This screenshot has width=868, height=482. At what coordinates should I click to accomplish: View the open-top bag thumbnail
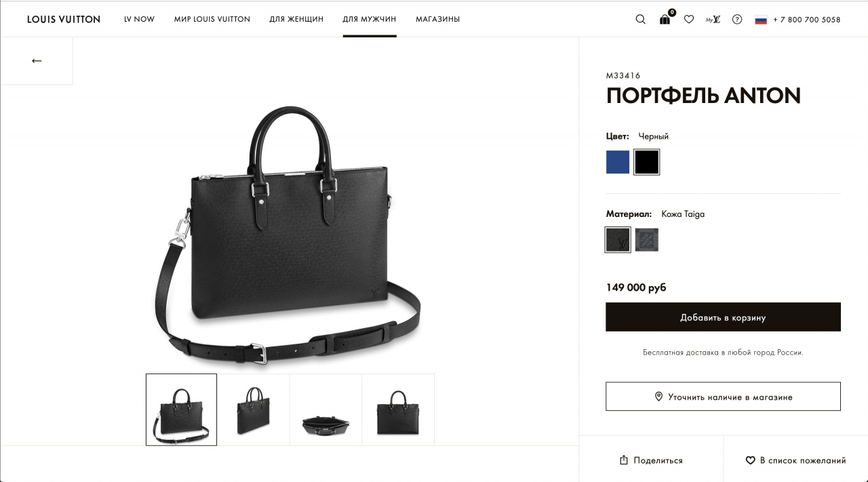(325, 410)
